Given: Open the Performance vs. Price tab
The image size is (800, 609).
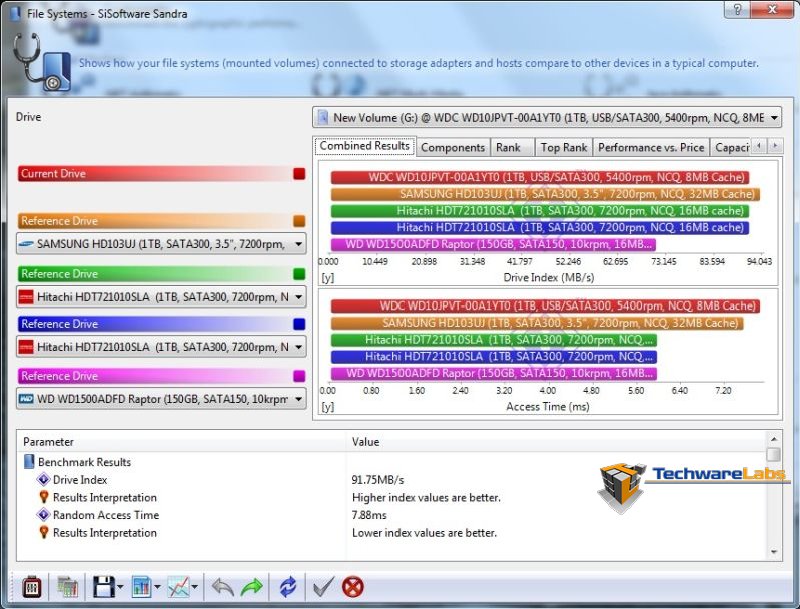Looking at the screenshot, I should [x=651, y=147].
